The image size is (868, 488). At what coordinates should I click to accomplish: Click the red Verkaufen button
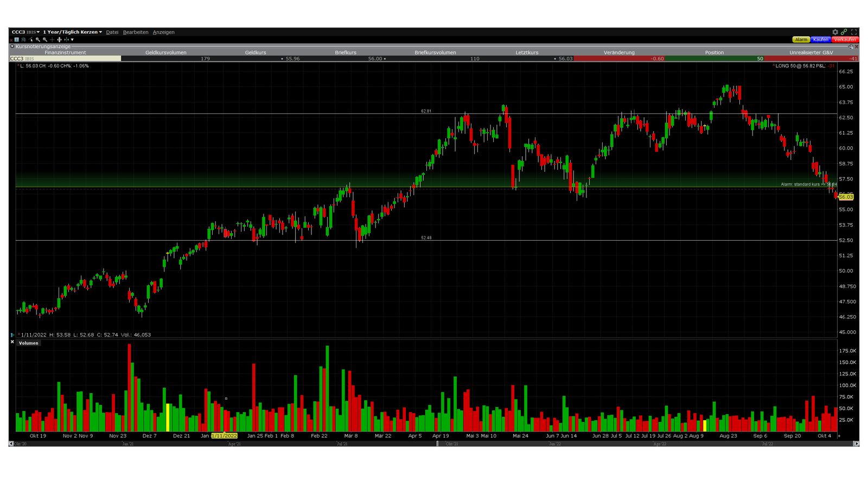click(x=845, y=40)
